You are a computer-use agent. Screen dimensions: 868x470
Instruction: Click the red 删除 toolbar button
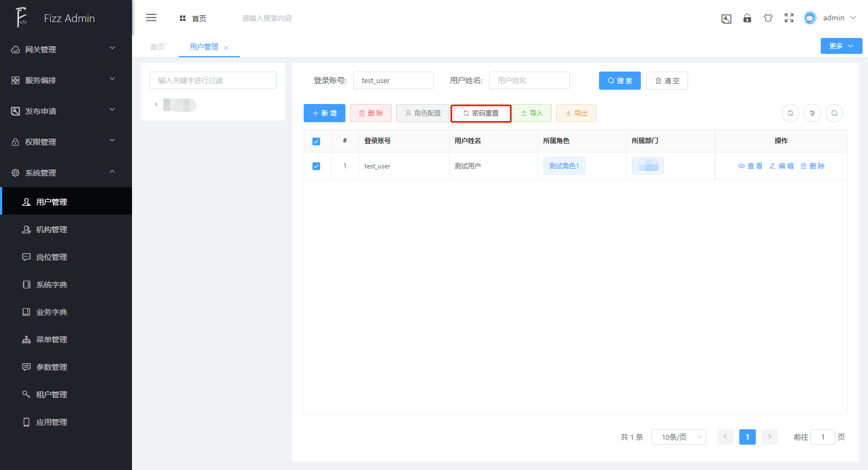pyautogui.click(x=371, y=113)
